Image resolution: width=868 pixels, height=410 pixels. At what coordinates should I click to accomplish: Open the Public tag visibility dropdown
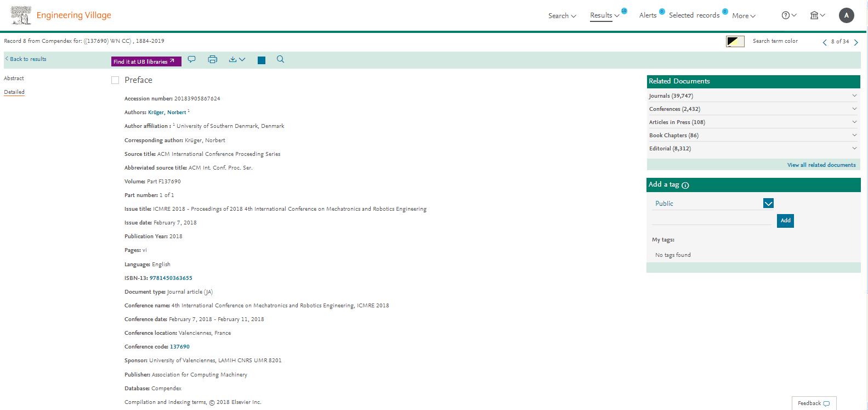coord(768,204)
